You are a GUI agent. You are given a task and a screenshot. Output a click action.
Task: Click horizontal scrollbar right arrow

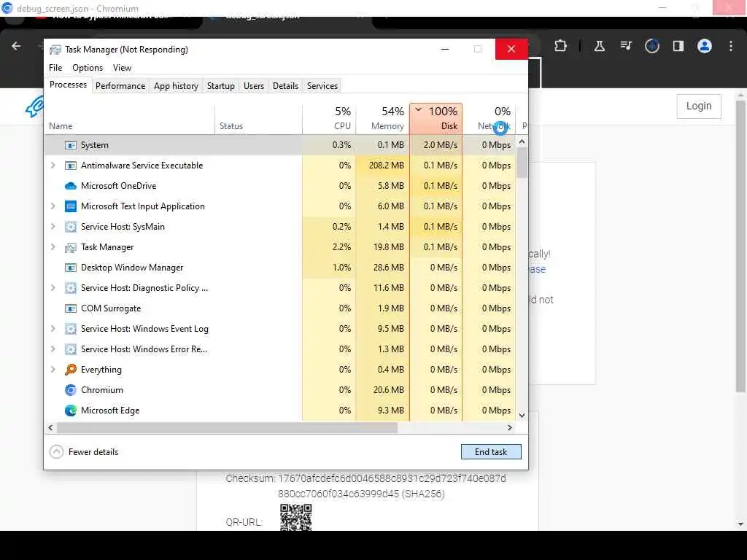pos(510,427)
